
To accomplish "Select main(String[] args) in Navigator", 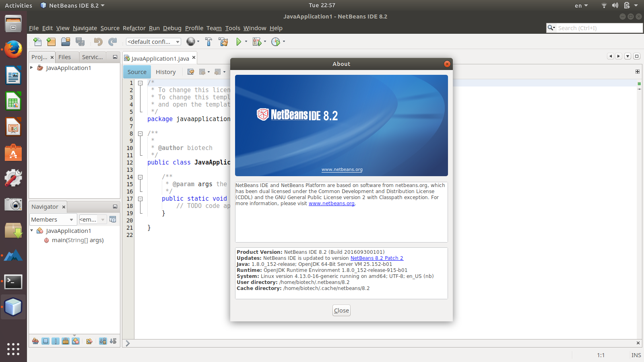I will tap(78, 240).
